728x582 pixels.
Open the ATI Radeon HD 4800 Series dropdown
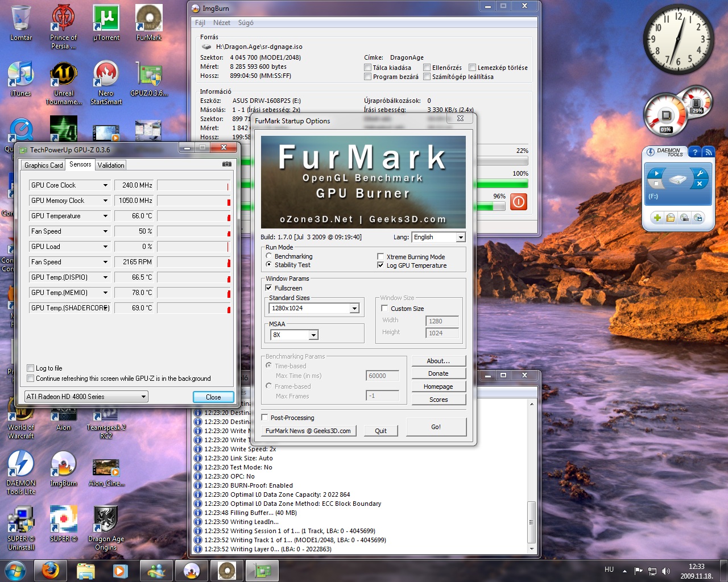pyautogui.click(x=86, y=397)
